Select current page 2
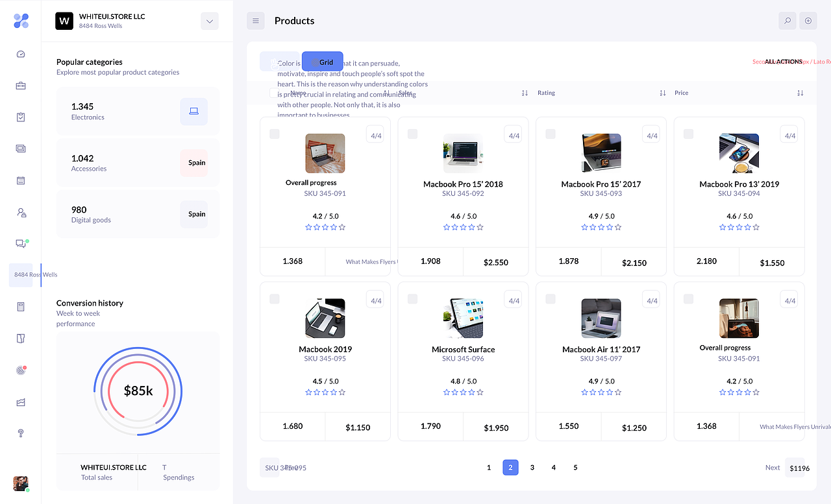The width and height of the screenshot is (831, 504). point(510,467)
